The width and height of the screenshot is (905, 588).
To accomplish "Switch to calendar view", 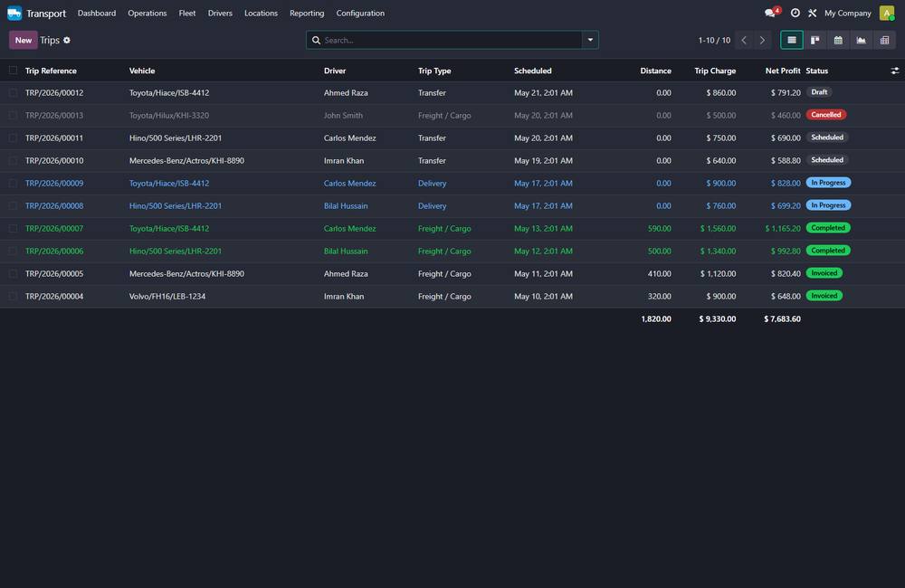I will 838,40.
